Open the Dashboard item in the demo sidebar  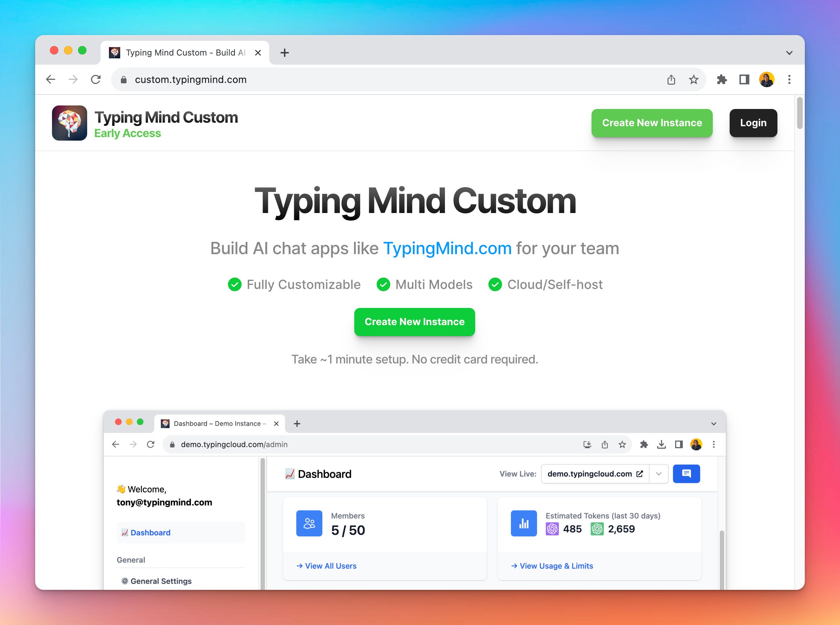pos(181,533)
